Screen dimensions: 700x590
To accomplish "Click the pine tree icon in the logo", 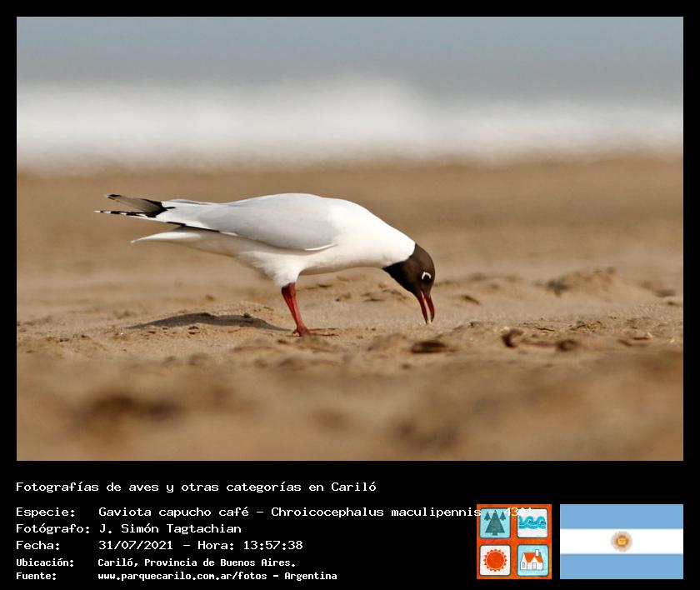I will point(495,523).
